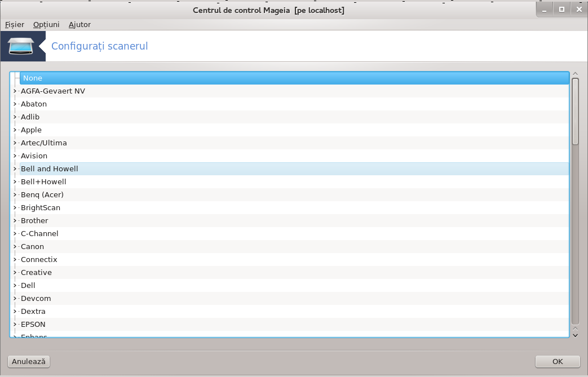Viewport: 588px width, 377px height.
Task: Select the Benq (Acer) row
Action: coord(294,195)
